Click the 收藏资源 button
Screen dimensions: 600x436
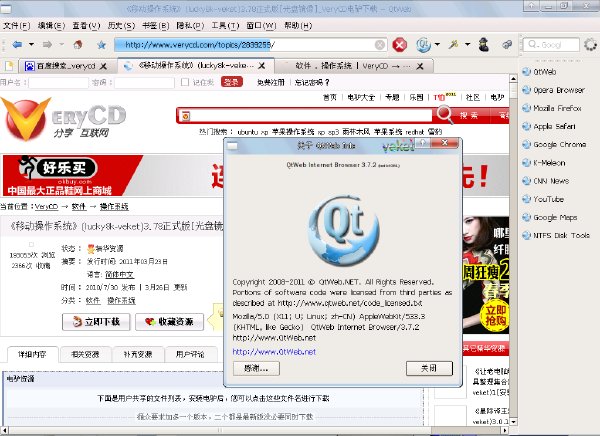170,322
